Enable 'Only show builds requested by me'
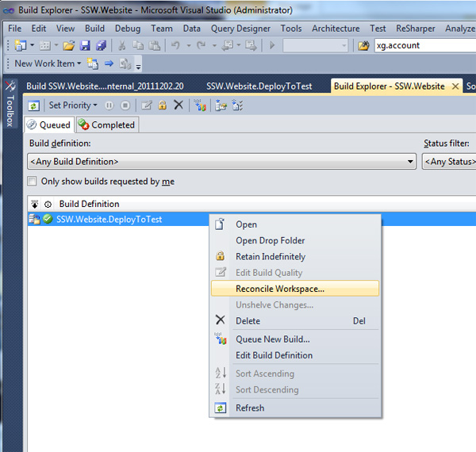This screenshot has height=452, width=476. point(33,182)
